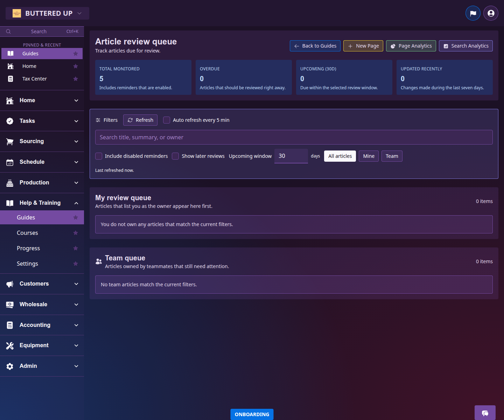Enable Show later reviews

(175, 156)
